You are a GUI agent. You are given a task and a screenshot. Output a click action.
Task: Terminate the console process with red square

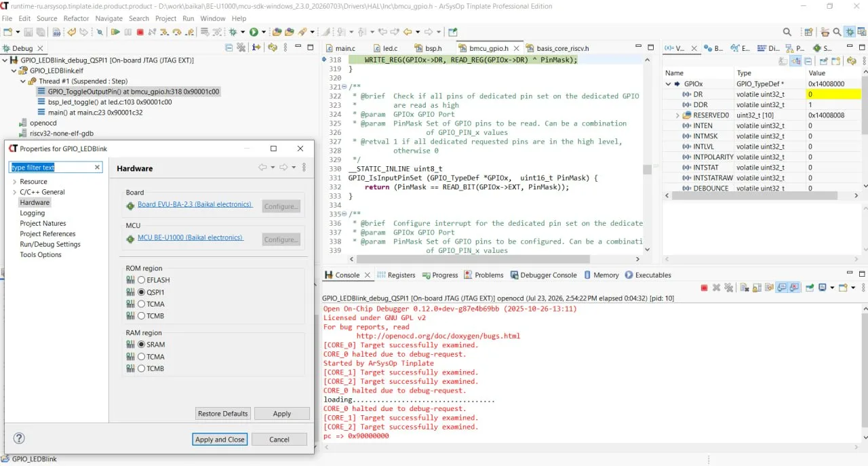704,288
